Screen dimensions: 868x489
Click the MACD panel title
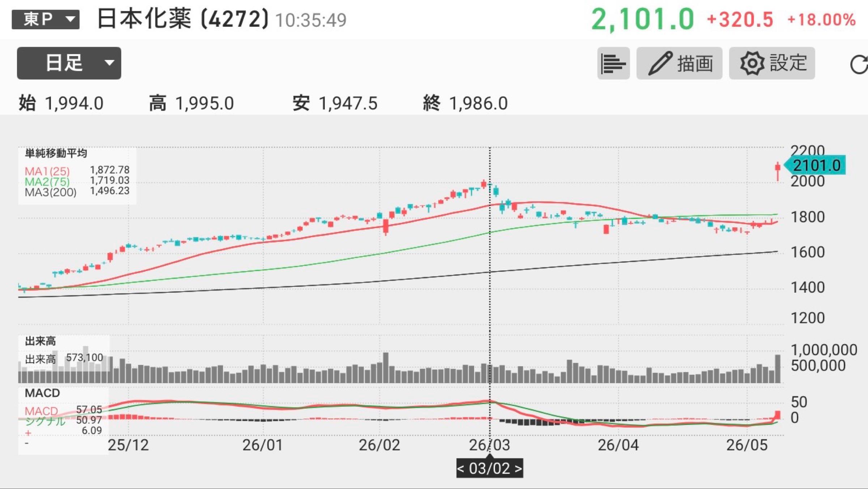click(x=42, y=393)
